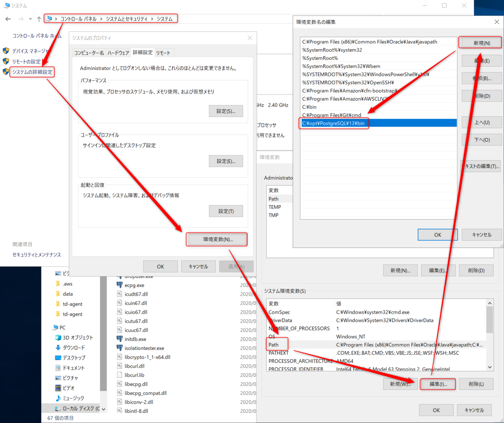Select the 詳細設定 tab
The image size is (504, 423).
pos(143,53)
